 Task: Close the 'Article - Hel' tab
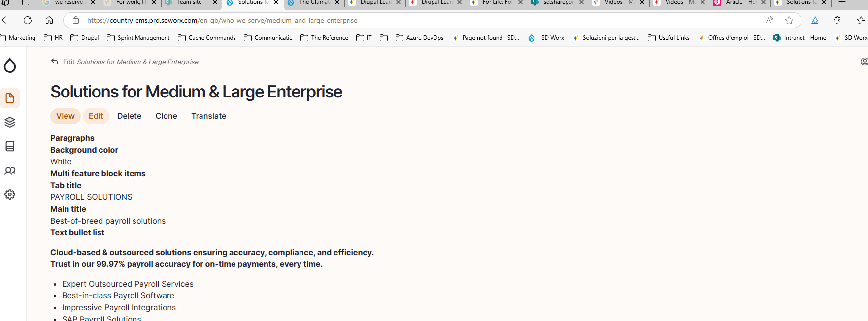[763, 2]
